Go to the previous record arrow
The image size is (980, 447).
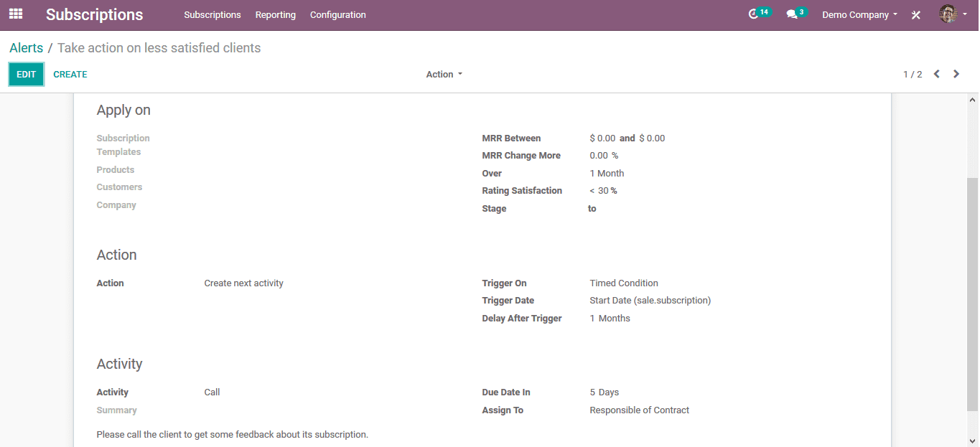click(x=936, y=74)
